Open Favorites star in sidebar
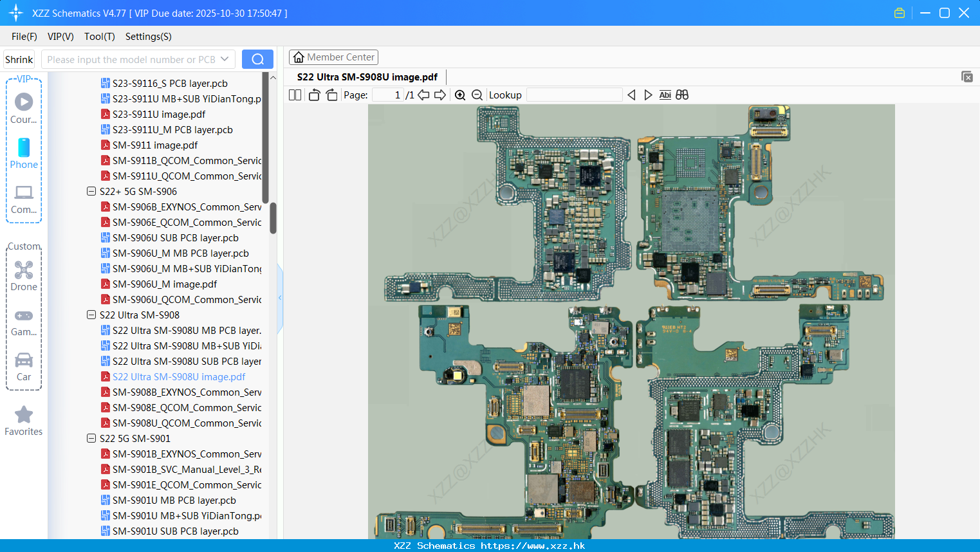This screenshot has height=552, width=980. click(24, 421)
